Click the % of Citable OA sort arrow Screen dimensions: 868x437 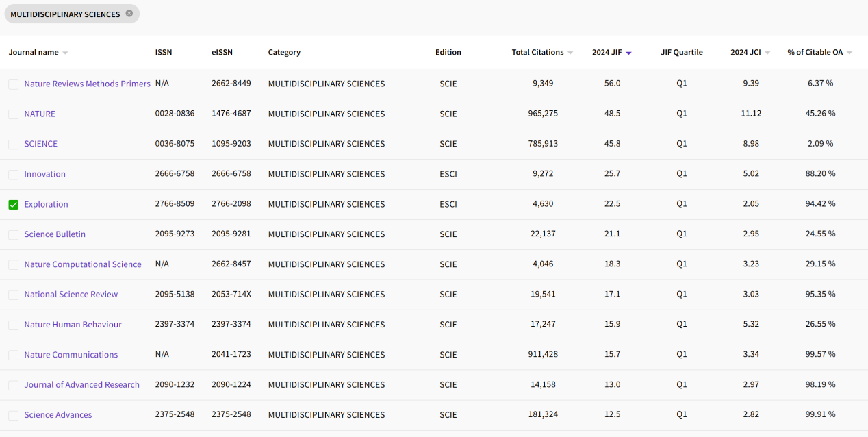(x=850, y=53)
